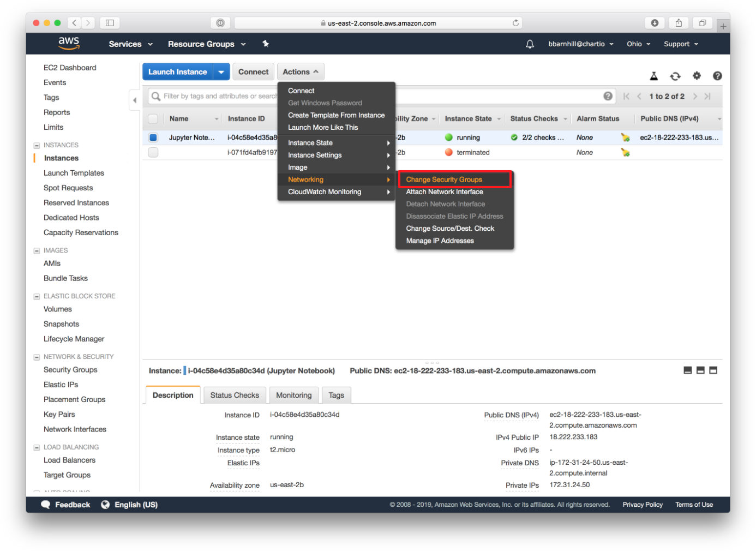The width and height of the screenshot is (756, 551).
Task: Open the bbarnhill@chartio account menu
Action: pos(581,44)
